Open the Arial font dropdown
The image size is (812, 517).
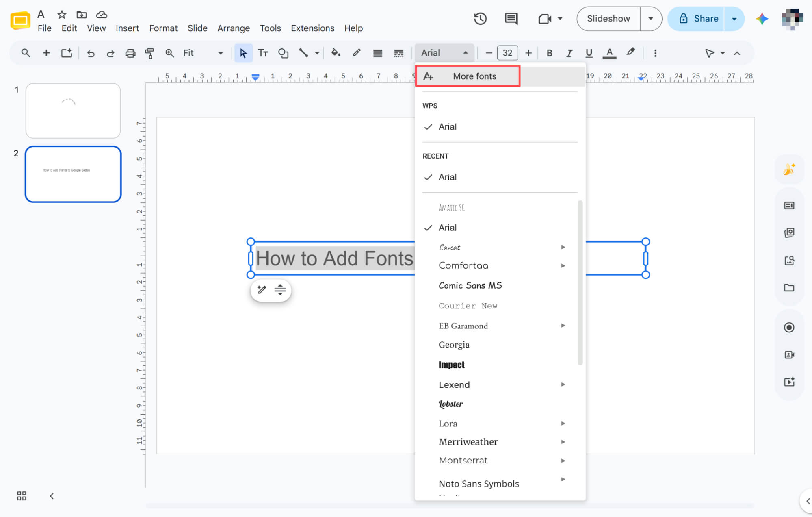(x=444, y=53)
